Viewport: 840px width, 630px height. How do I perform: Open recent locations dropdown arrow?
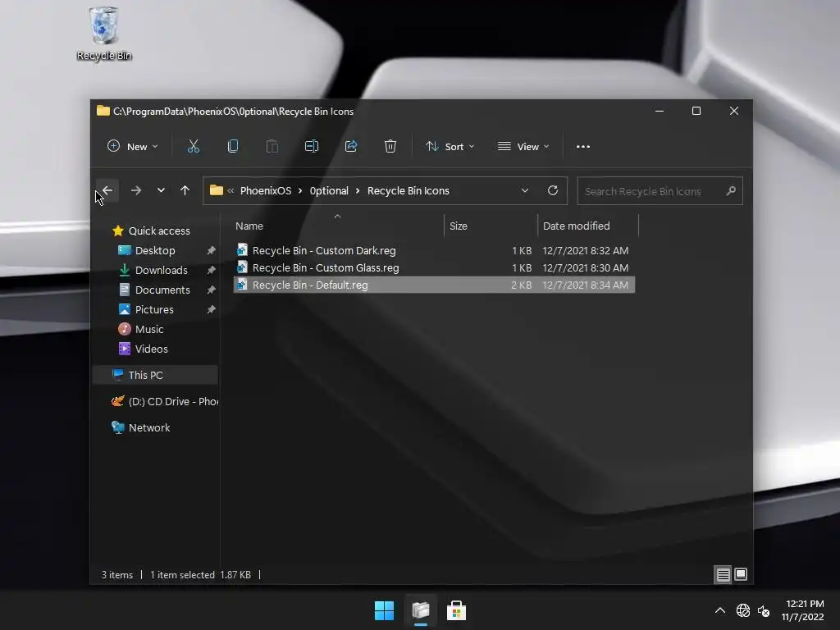[161, 190]
